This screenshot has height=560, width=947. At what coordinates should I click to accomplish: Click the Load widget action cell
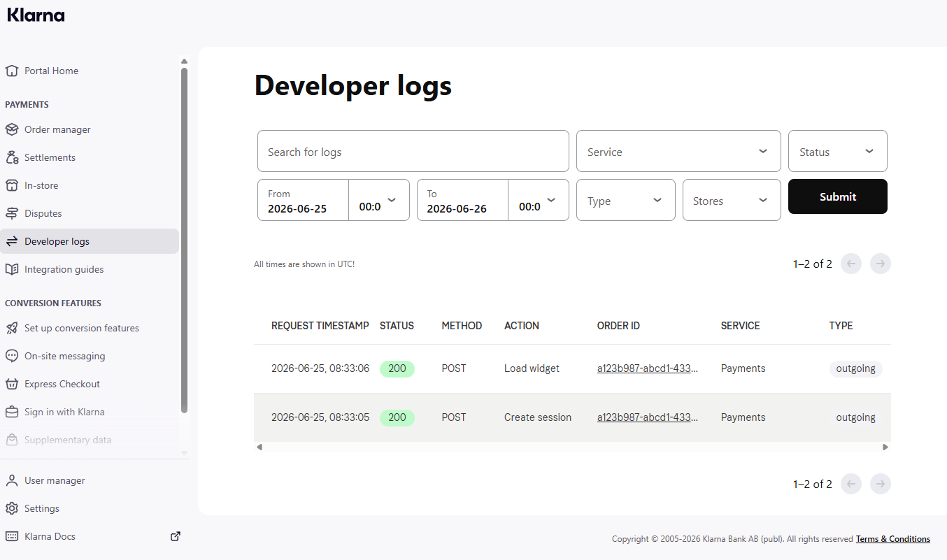tap(532, 368)
